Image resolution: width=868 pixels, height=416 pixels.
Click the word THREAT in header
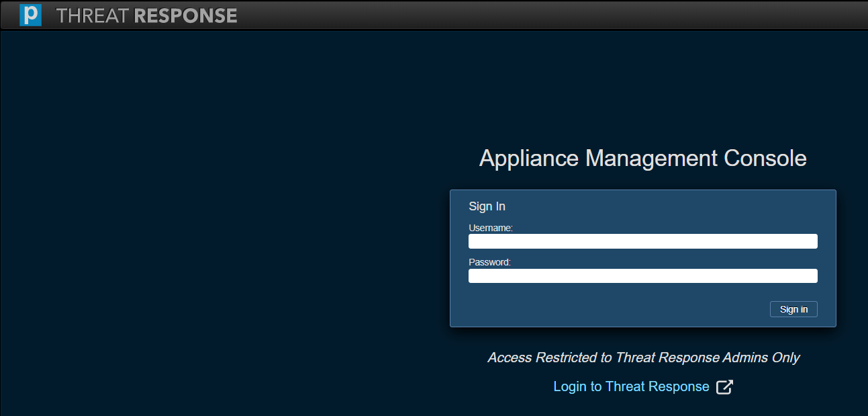[93, 15]
